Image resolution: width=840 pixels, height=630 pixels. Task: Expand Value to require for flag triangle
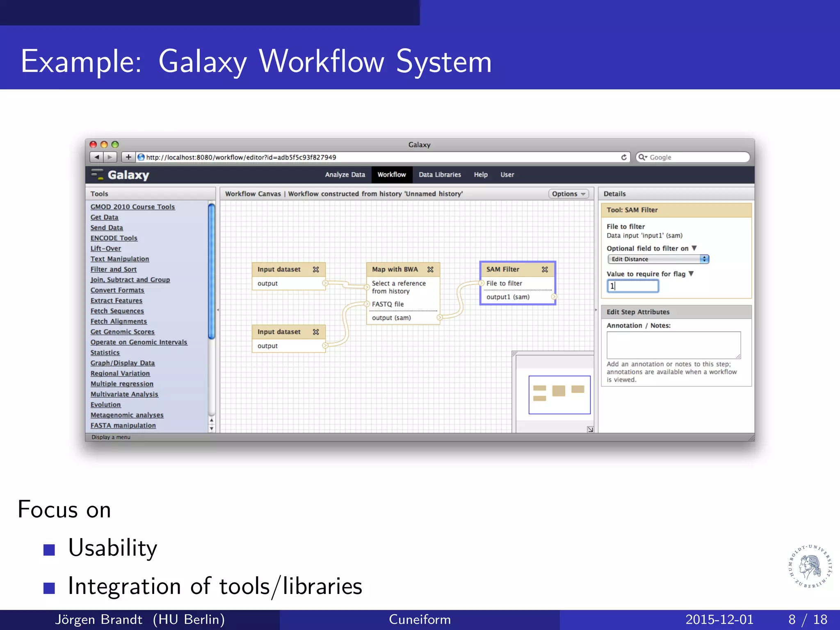[x=691, y=274]
